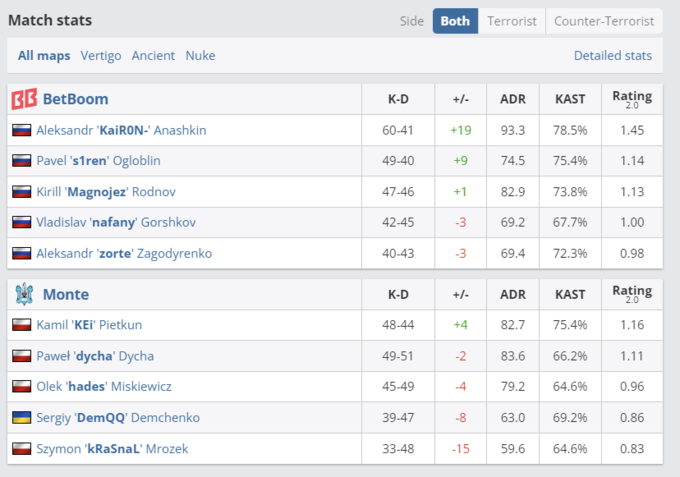Open Pavel 's1ren' Ogloblin's player profile
680x477 pixels.
pos(98,161)
